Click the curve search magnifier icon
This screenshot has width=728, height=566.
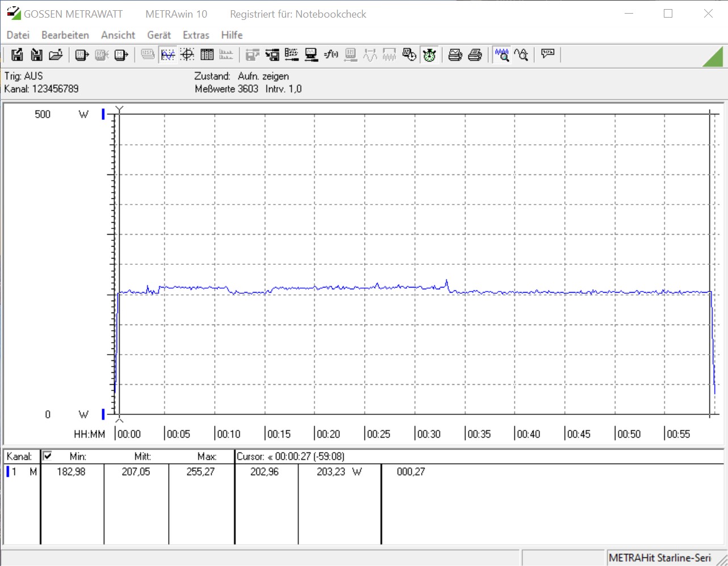(521, 55)
